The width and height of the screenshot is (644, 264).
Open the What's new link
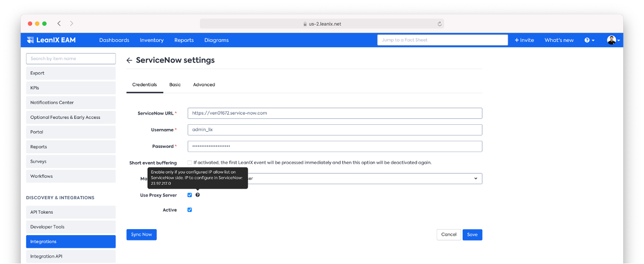[x=559, y=40]
